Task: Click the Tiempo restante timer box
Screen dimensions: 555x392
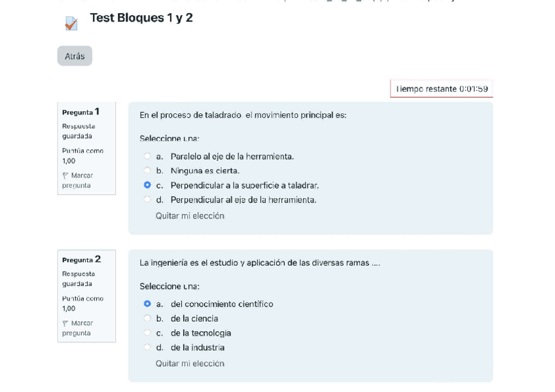Action: click(442, 89)
